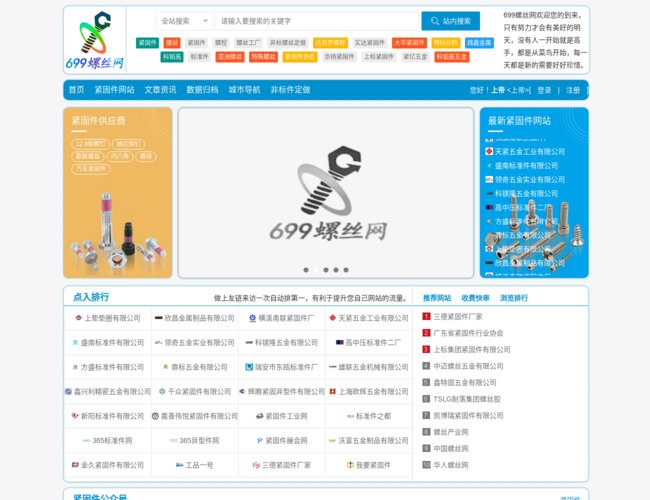Click the blue square favicon of 瑞安市东瓯标准件厂
Image resolution: width=650 pixels, height=500 pixels.
249,367
